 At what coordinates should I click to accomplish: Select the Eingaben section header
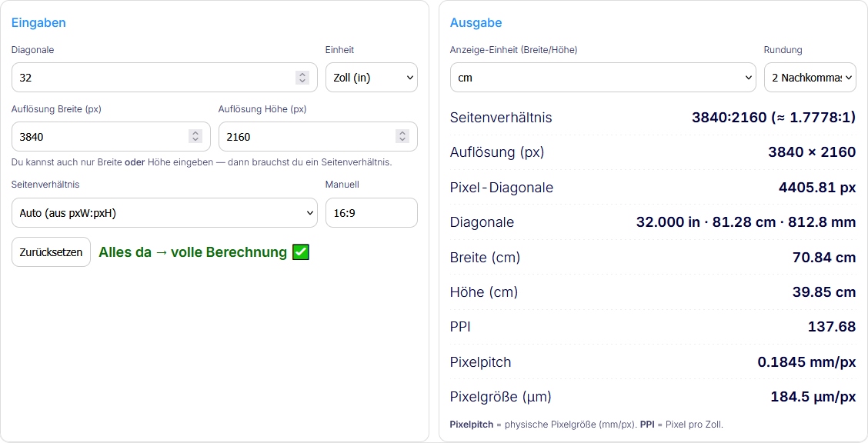[x=38, y=22]
